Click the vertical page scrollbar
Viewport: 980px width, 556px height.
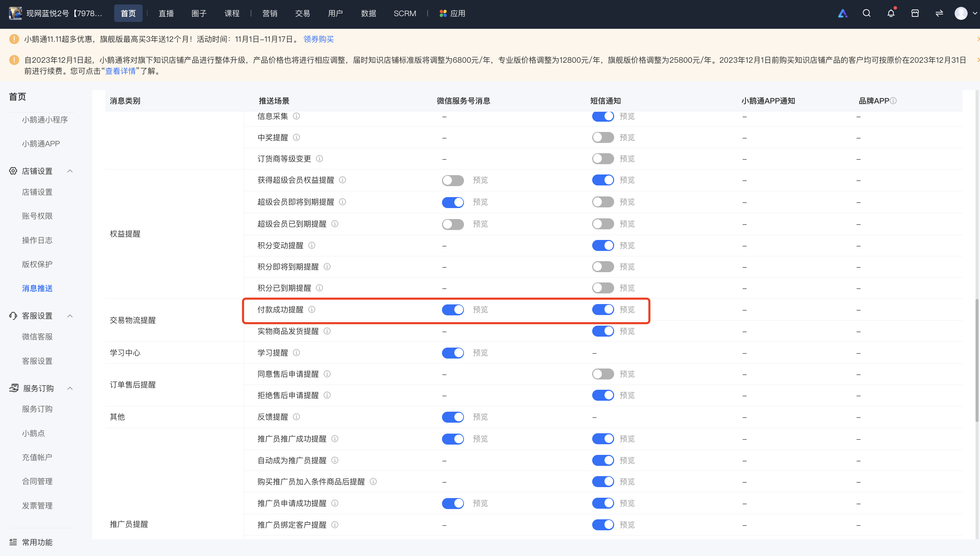(x=977, y=360)
